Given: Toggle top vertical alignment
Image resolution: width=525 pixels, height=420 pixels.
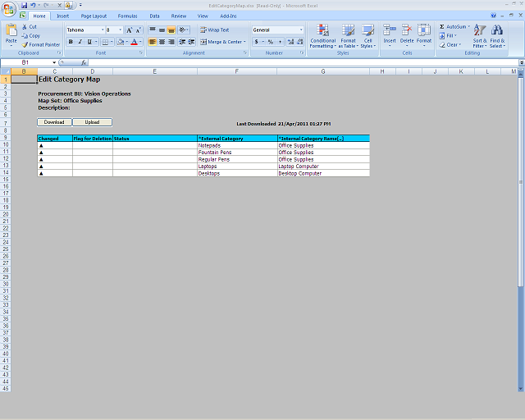Looking at the screenshot, I should coord(153,30).
